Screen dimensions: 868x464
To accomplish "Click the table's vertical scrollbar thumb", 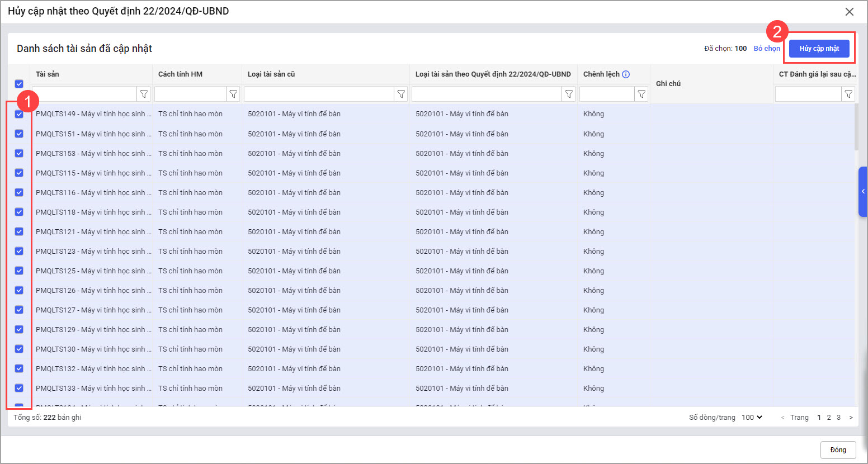I will [856, 127].
